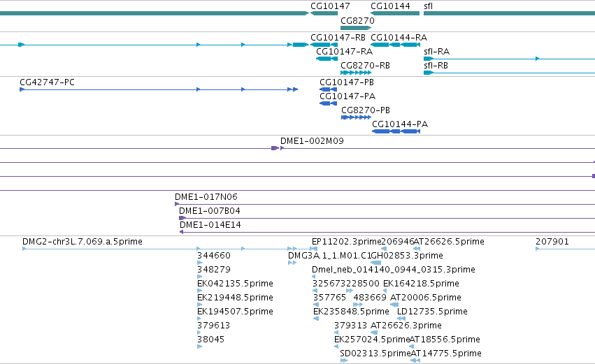Select BAC clone DME1-007B04 label
This screenshot has height=364, width=595.
tap(210, 211)
